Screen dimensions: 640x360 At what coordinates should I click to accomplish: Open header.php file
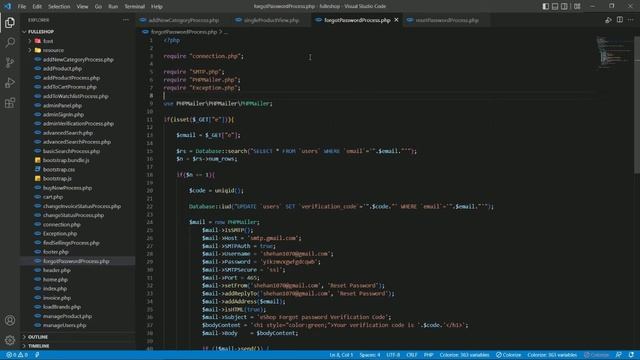56,270
